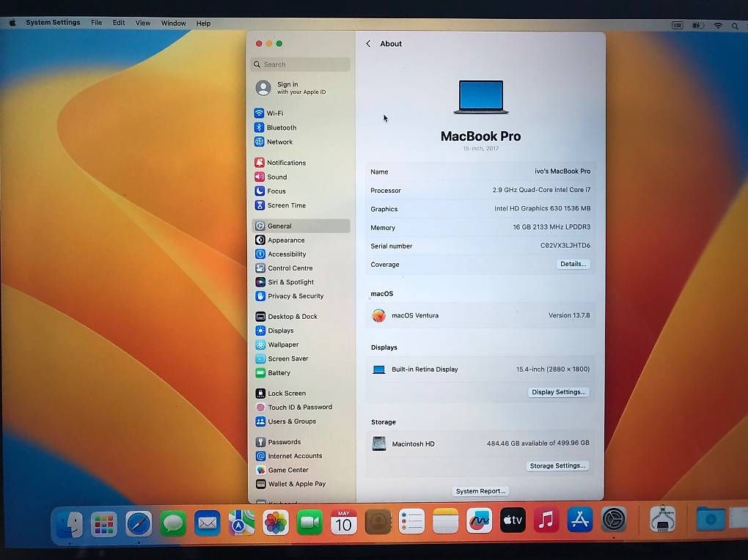Launch Safari from the Dock
The height and width of the screenshot is (560, 748).
pos(139,524)
